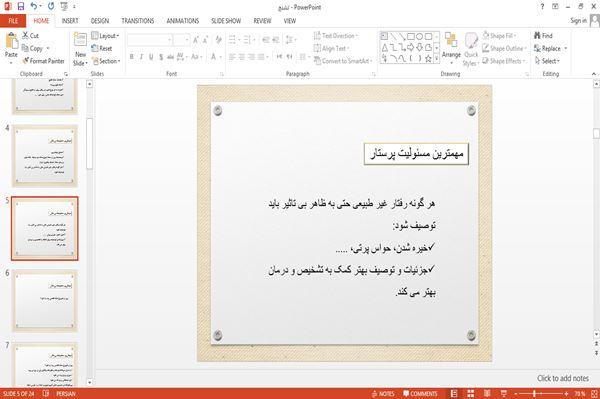Copy the selection
Viewport: 600px width, 399px height.
(x=32, y=48)
